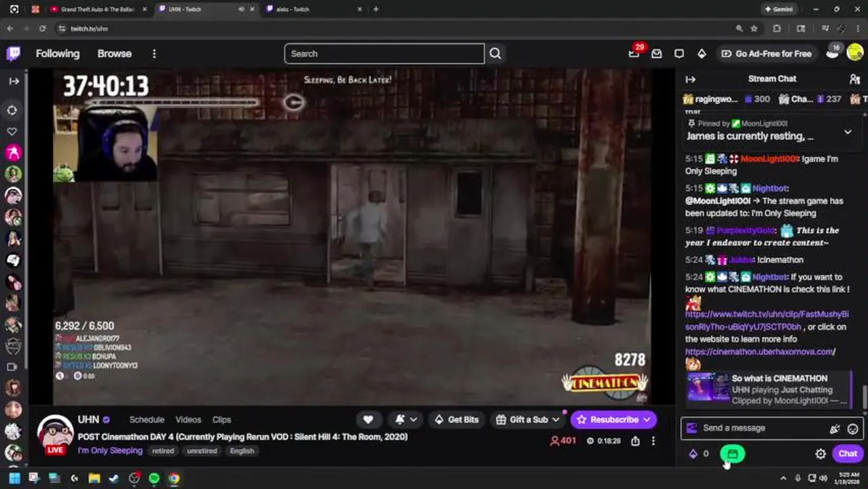This screenshot has width=868, height=489.
Task: Open the Clips tab of UHN
Action: [x=221, y=420]
